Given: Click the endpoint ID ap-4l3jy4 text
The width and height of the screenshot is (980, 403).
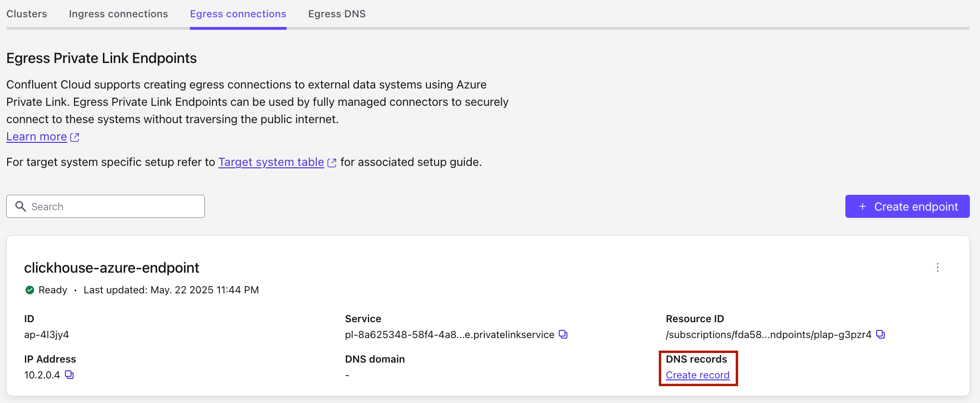Looking at the screenshot, I should click(x=47, y=335).
